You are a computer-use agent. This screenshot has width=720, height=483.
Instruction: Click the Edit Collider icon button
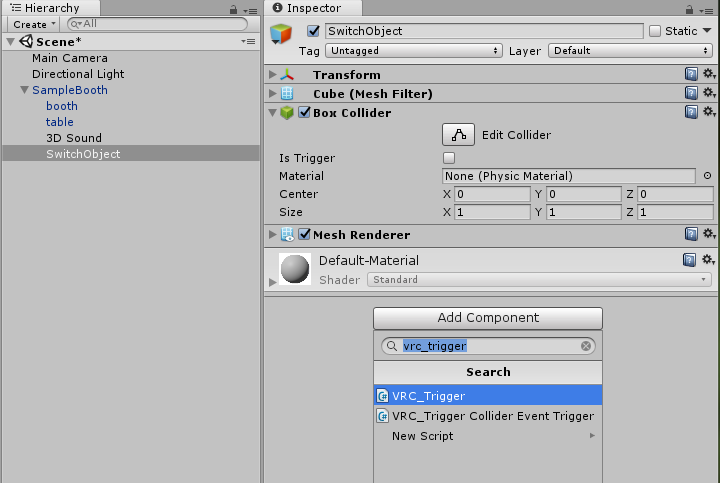coord(458,135)
